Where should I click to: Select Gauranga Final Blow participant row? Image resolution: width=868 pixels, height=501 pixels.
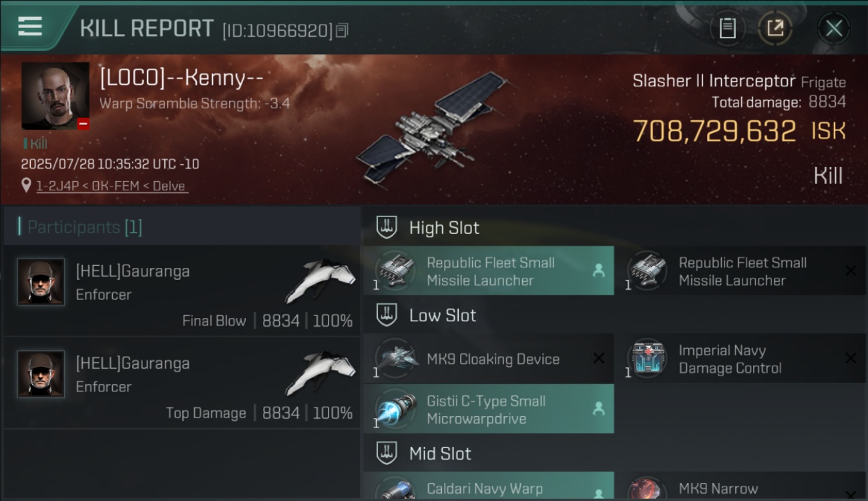(x=182, y=291)
